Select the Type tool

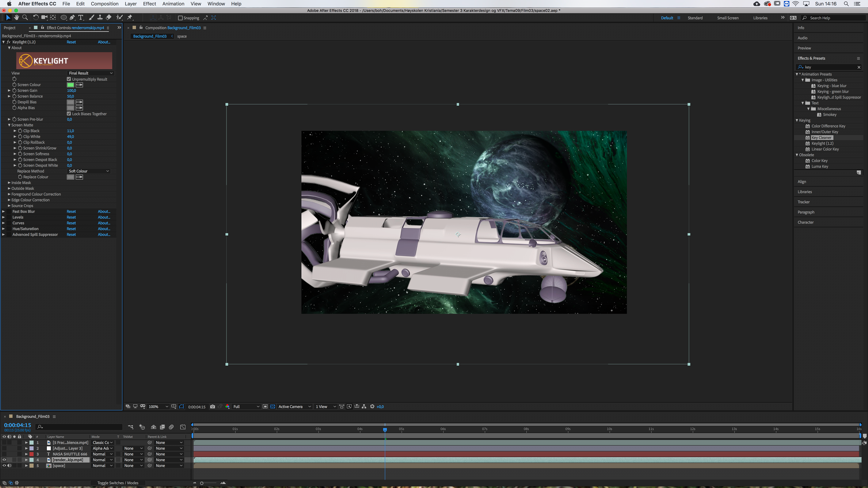[81, 18]
